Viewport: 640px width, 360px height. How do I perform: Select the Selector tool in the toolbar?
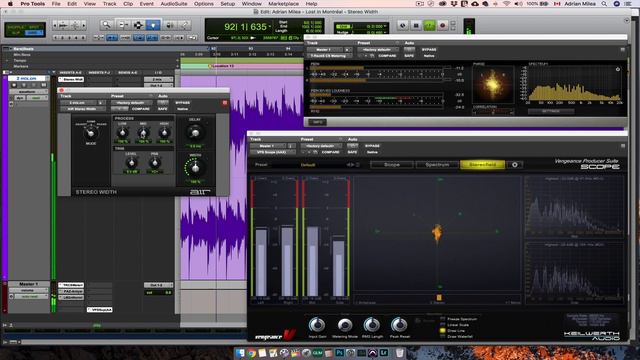[x=138, y=25]
